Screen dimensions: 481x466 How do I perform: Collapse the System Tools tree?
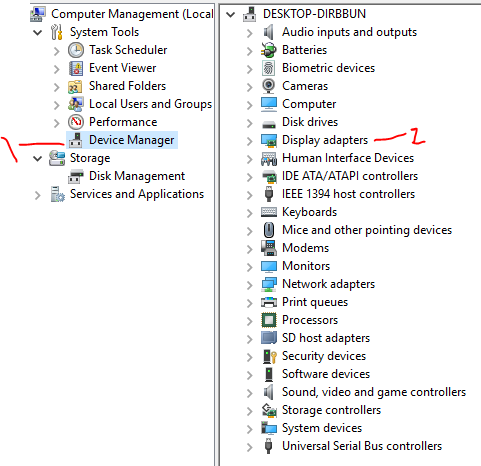38,33
